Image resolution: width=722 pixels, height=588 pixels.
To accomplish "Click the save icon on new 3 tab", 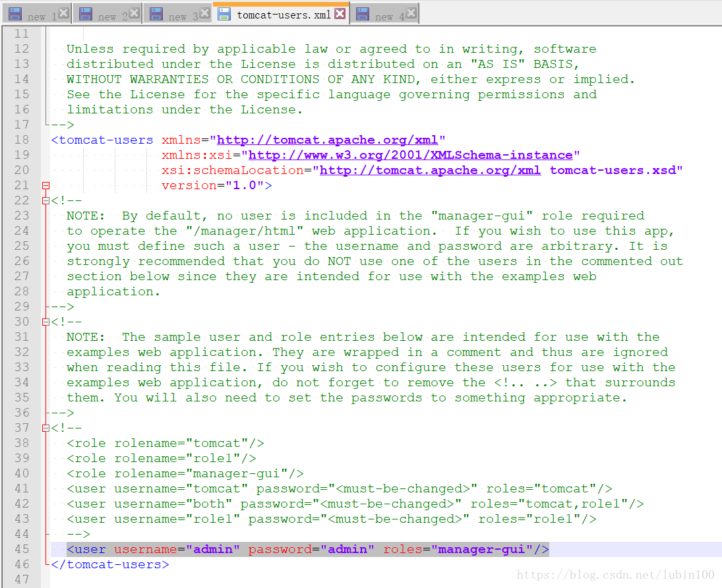I will [x=156, y=15].
